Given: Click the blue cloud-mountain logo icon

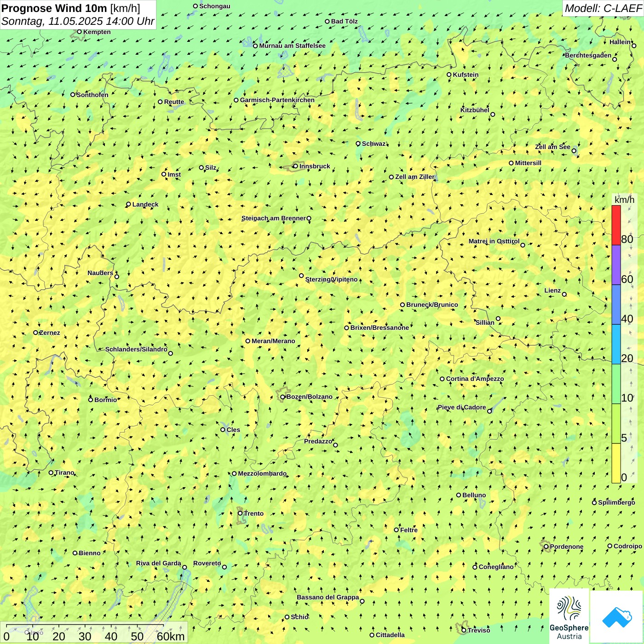Looking at the screenshot, I should click(616, 617).
